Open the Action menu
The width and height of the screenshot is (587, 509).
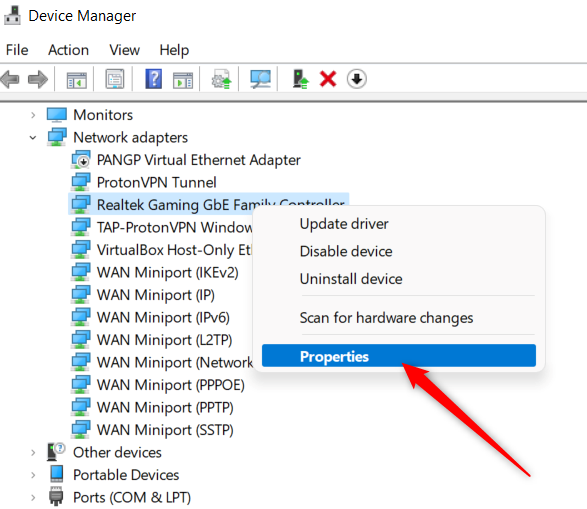click(69, 50)
